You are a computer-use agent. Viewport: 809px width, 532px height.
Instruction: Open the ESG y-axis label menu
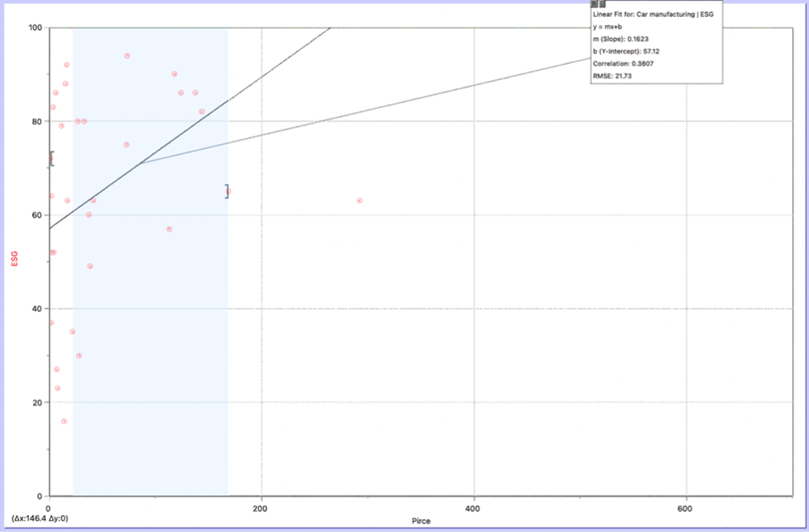15,261
